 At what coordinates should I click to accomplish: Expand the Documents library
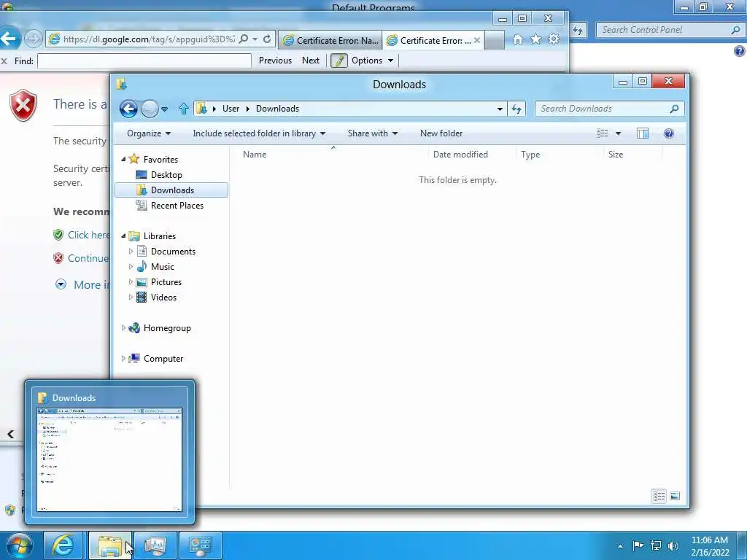click(x=131, y=251)
